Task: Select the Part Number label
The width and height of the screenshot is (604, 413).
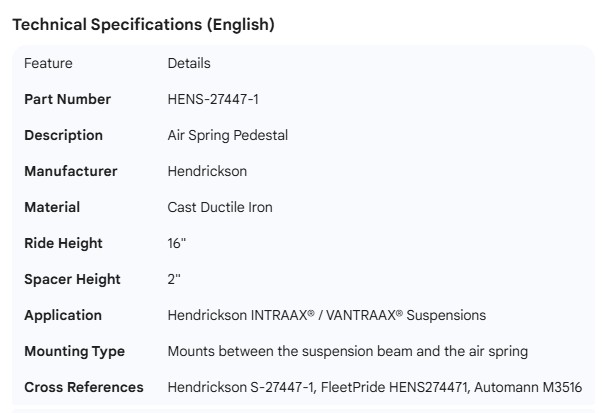Action: click(x=67, y=99)
